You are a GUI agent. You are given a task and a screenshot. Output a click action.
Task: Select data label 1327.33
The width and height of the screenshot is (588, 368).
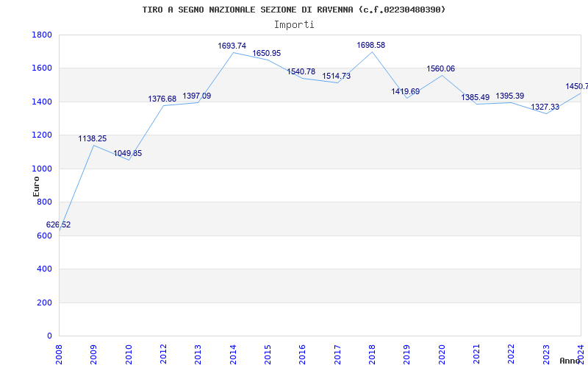point(545,107)
